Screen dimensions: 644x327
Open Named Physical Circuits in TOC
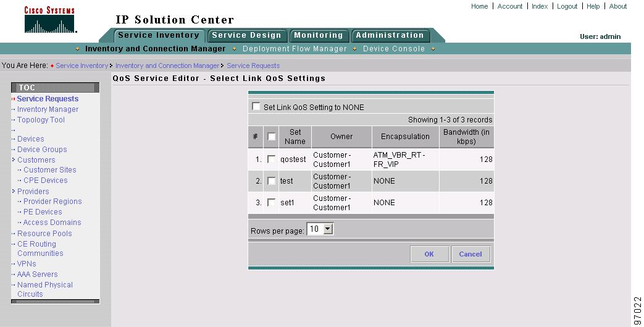point(45,289)
